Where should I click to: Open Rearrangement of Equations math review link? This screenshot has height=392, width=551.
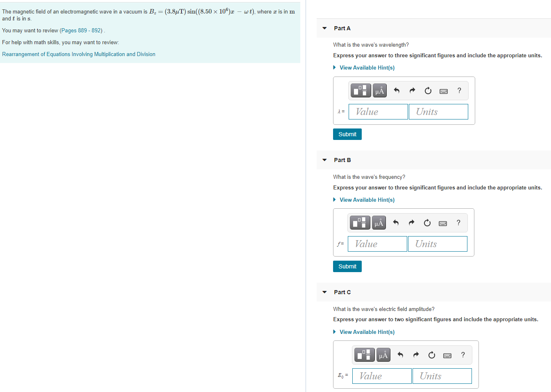point(79,54)
